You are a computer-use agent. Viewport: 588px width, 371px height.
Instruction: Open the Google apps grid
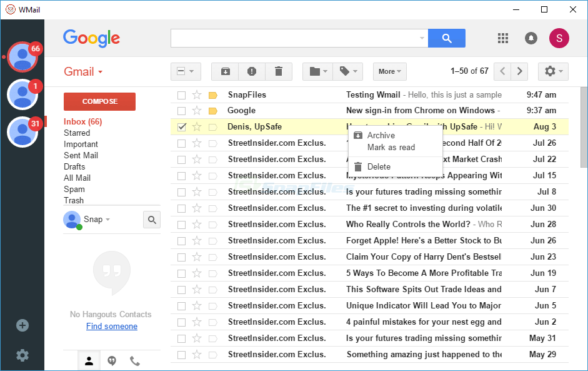(503, 38)
